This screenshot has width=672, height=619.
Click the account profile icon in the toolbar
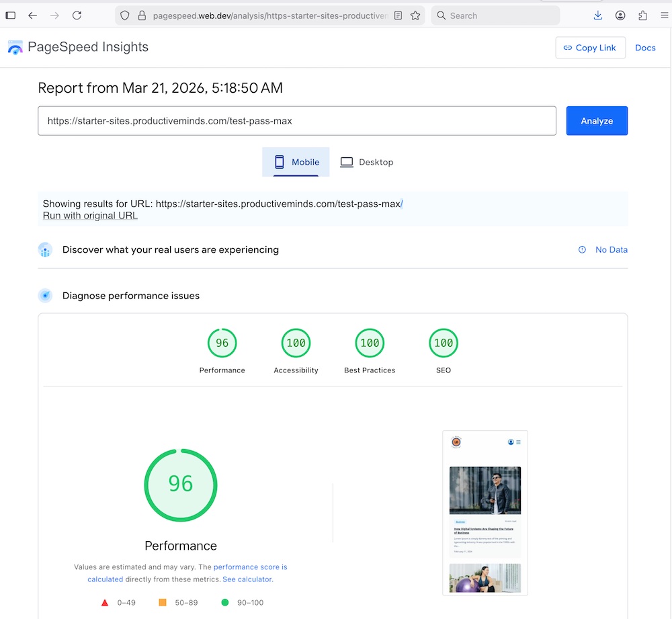[620, 15]
